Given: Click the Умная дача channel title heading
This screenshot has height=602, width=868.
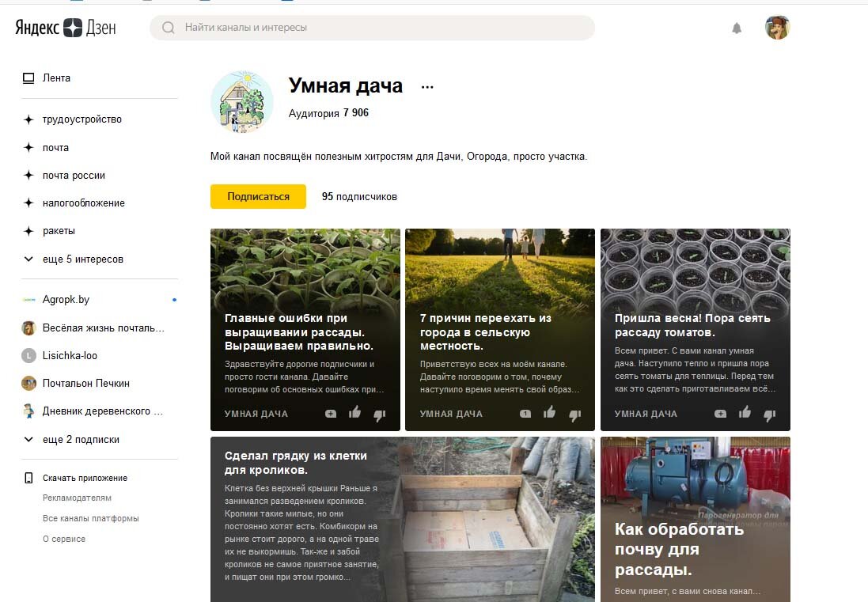Looking at the screenshot, I should tap(346, 85).
